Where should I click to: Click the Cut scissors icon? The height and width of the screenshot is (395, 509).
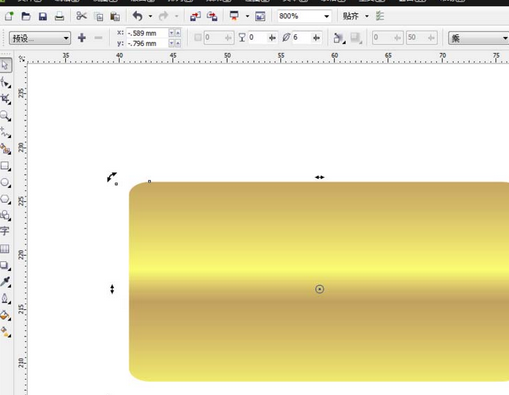tap(81, 16)
